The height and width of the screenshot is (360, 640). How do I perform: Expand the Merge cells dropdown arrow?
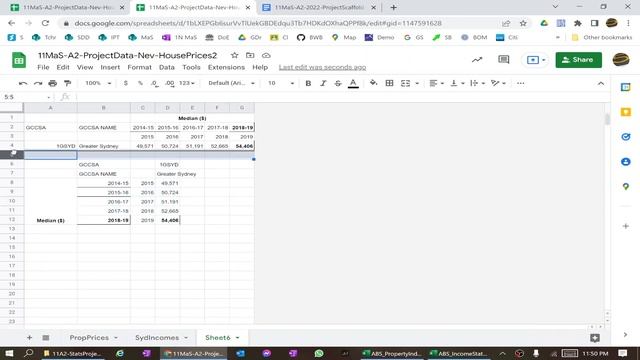417,83
